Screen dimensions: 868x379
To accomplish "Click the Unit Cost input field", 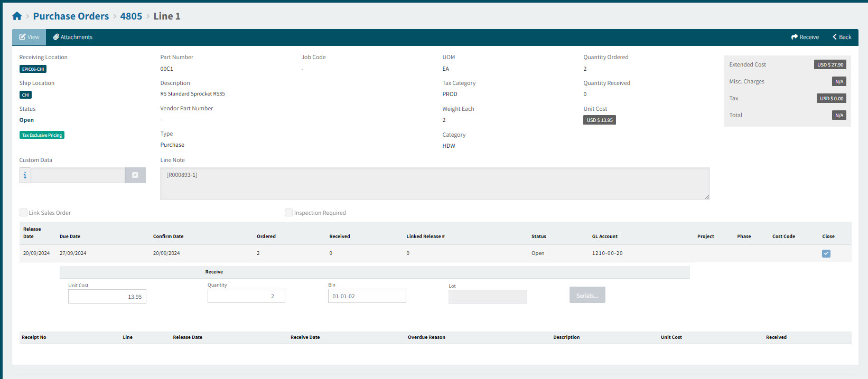I will 107,297.
